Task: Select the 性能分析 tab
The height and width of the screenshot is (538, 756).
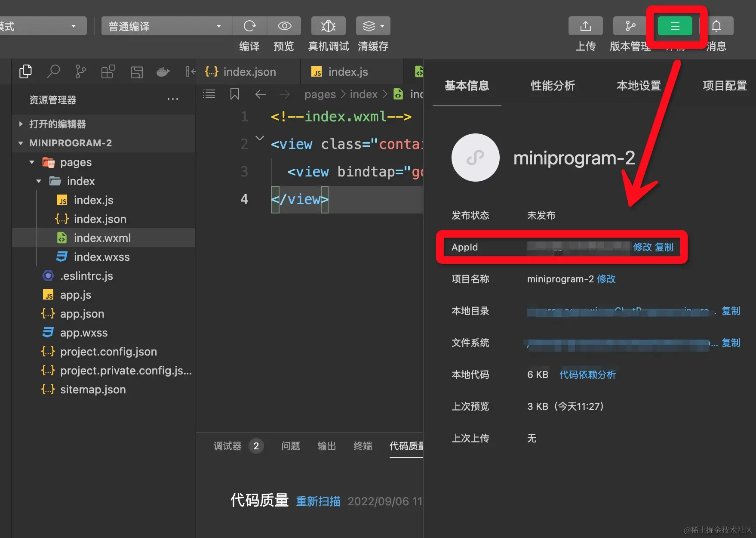Action: pos(553,86)
